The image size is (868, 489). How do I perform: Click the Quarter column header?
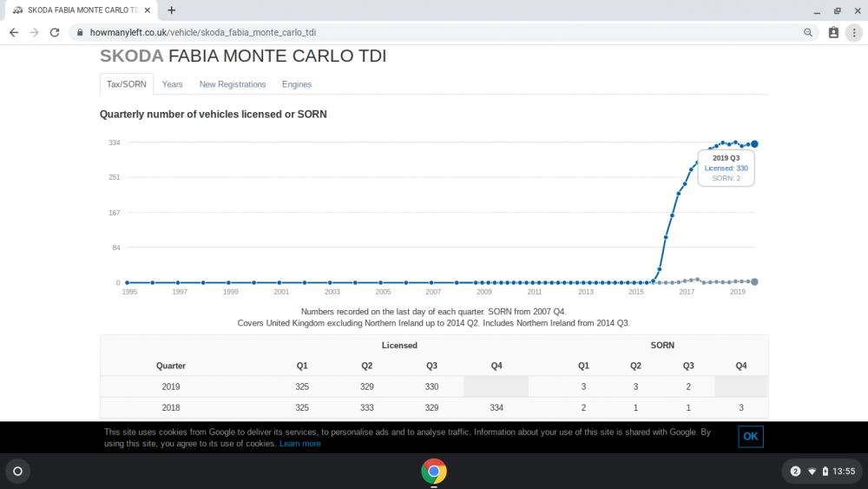[170, 366]
